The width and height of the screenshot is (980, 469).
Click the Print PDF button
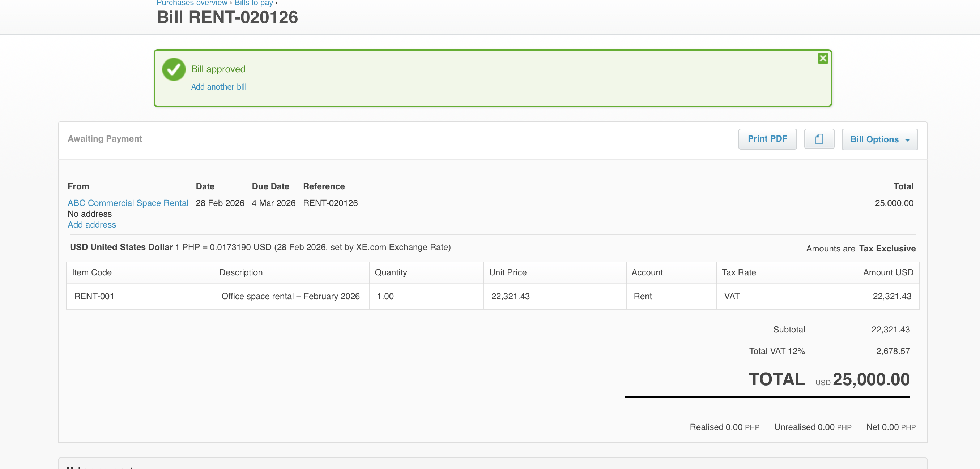click(767, 139)
